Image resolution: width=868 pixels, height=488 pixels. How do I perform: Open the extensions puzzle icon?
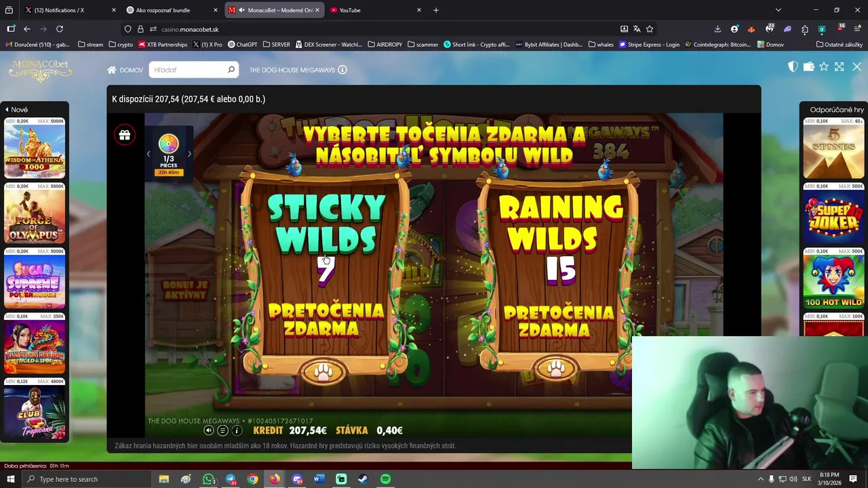(805, 29)
